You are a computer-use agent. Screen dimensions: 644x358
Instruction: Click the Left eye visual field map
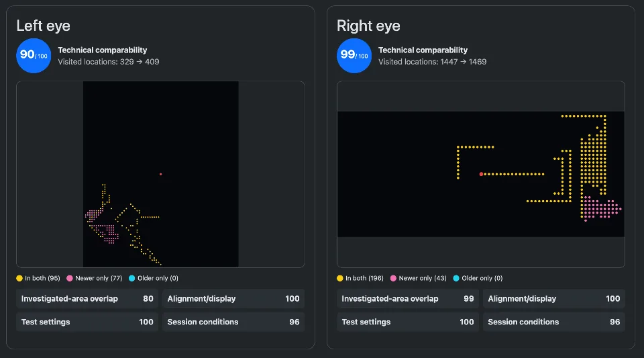[160, 174]
